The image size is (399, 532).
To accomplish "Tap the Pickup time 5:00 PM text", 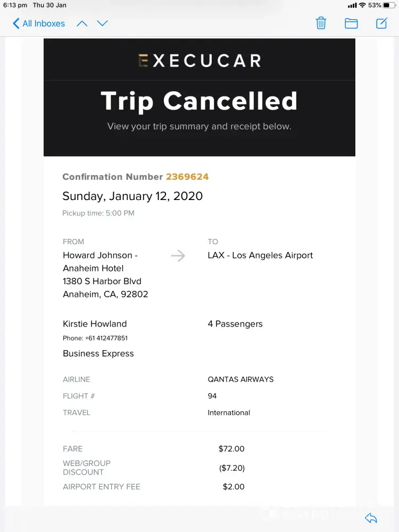I will (98, 213).
